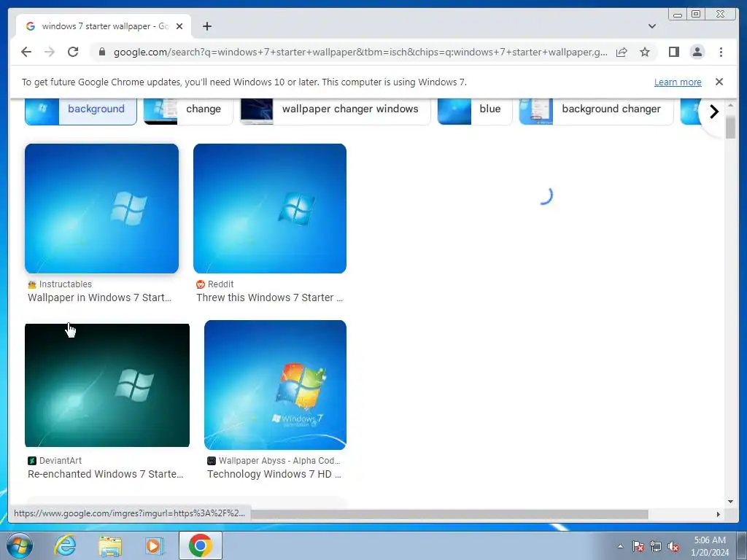The width and height of the screenshot is (747, 560).
Task: View site information via the lock icon
Action: point(102,52)
